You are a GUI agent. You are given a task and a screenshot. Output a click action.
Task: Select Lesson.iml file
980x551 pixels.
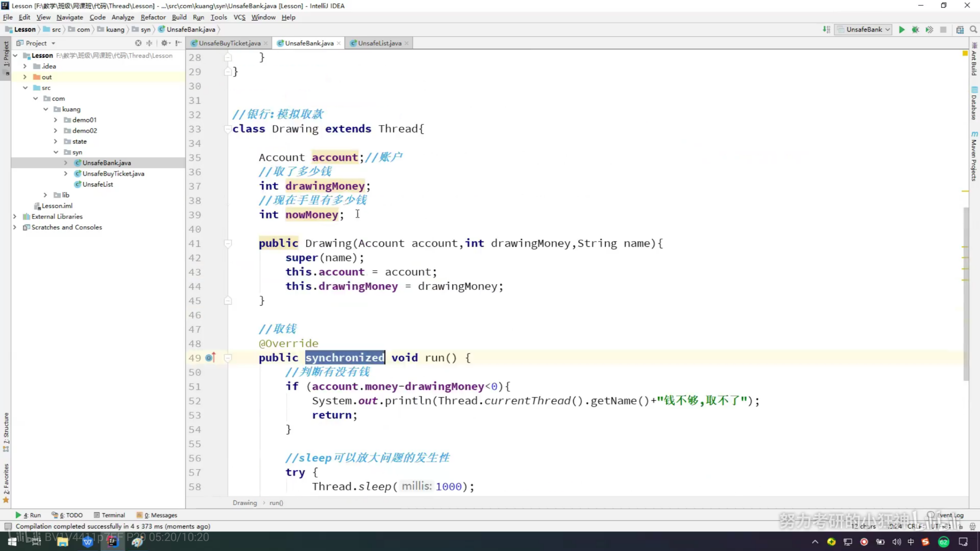53,206
